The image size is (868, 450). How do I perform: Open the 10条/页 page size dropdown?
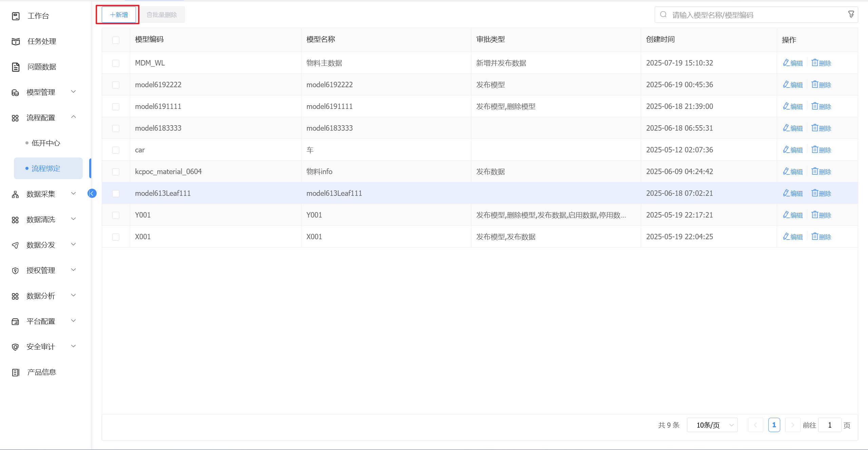(x=712, y=425)
